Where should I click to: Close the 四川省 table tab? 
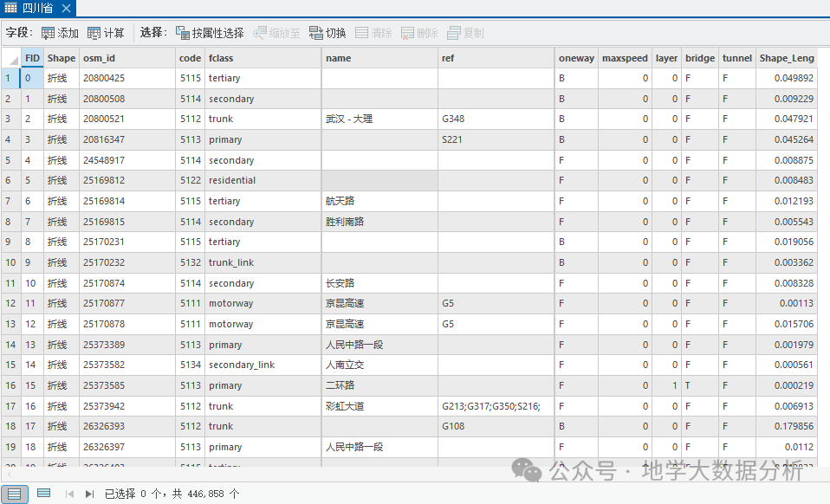(66, 8)
